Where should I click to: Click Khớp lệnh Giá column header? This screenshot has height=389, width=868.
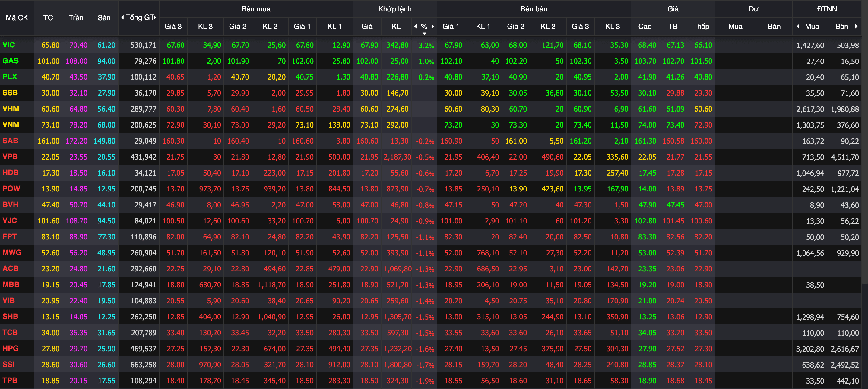(367, 26)
